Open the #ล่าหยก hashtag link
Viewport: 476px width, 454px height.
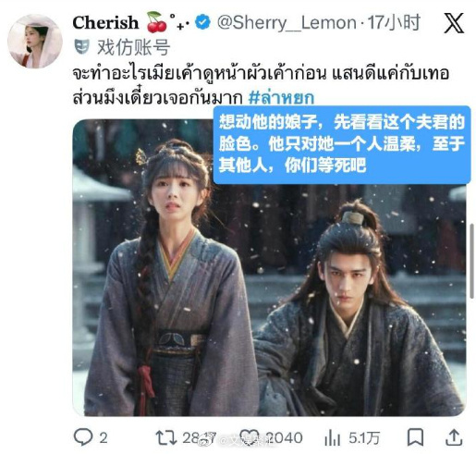click(x=281, y=97)
